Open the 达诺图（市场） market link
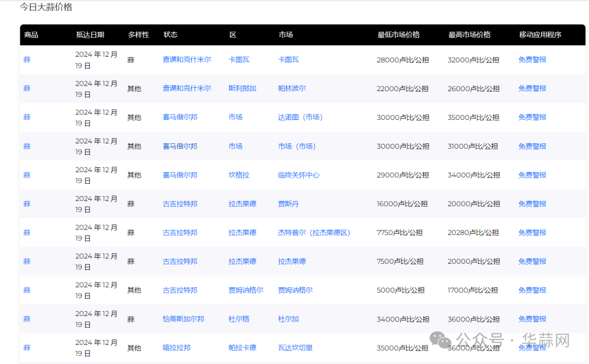 [x=300, y=117]
